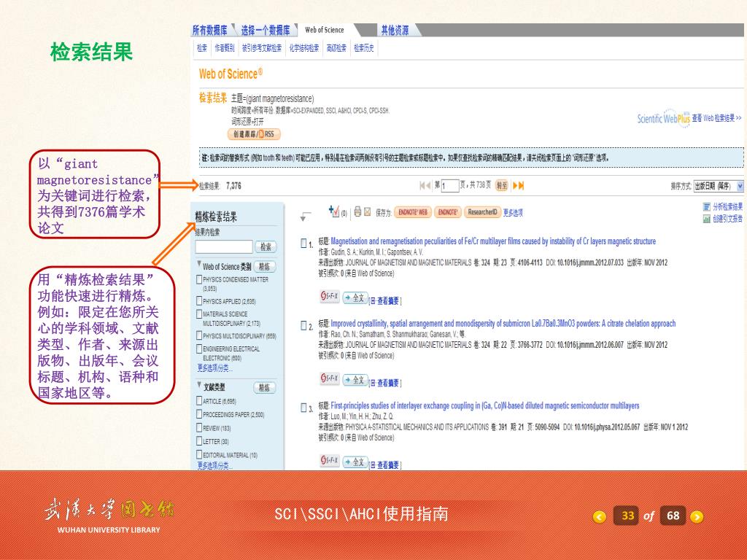Image resolution: width=747 pixels, height=560 pixels.
Task: Click the 检索 button in refine panel
Action: 266,246
